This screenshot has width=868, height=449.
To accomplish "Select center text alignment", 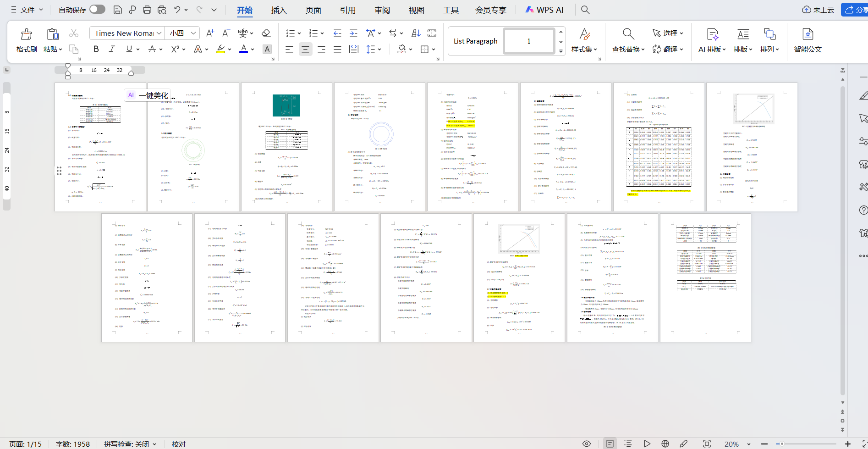I will pyautogui.click(x=305, y=49).
